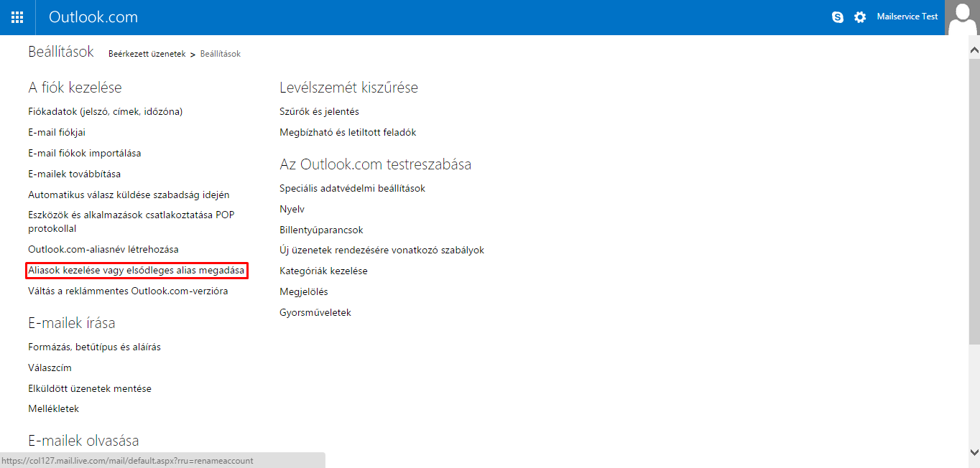Viewport: 980px width, 468px height.
Task: Open E-mailek továbbítása
Action: (x=75, y=174)
